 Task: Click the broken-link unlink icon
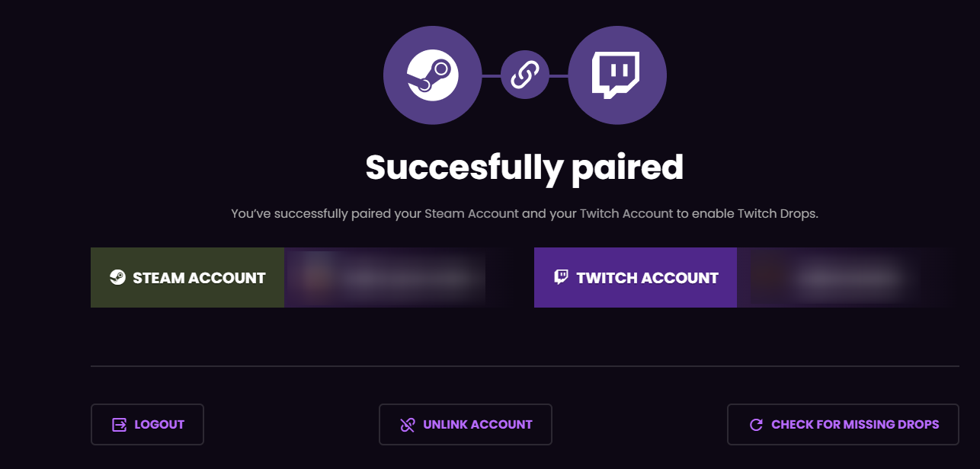point(408,425)
